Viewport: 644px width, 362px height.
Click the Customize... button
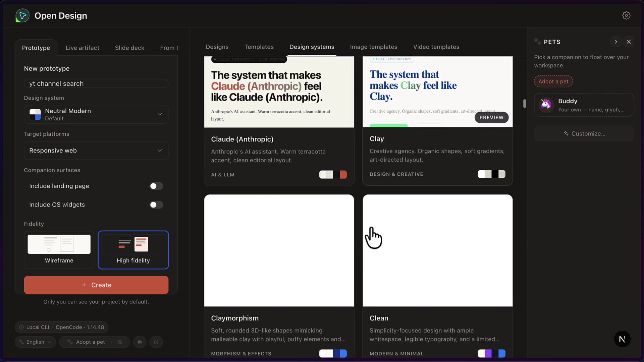(584, 133)
